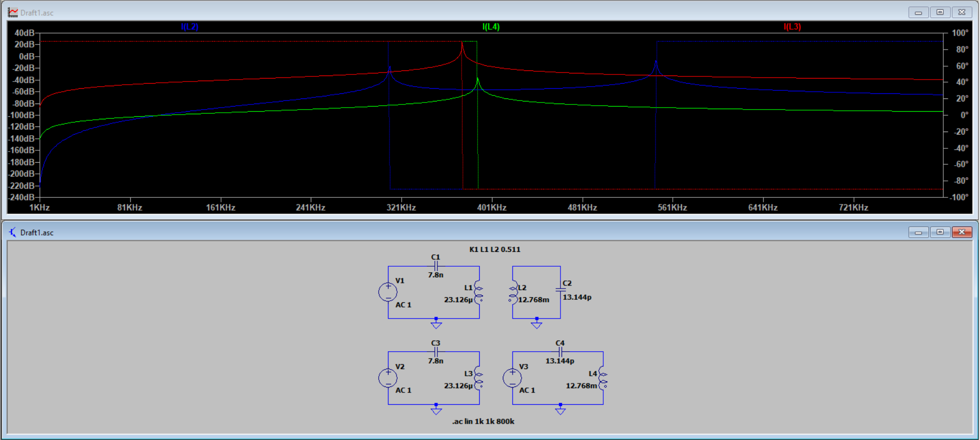Screen dimensions: 980x440
Task: Select the voltage source V3 symbol
Action: (512, 378)
